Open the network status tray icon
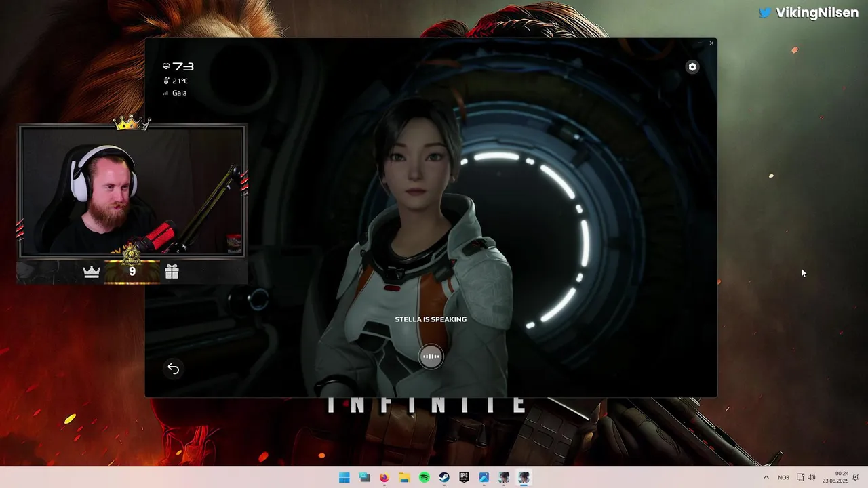This screenshot has width=868, height=488. pyautogui.click(x=800, y=478)
